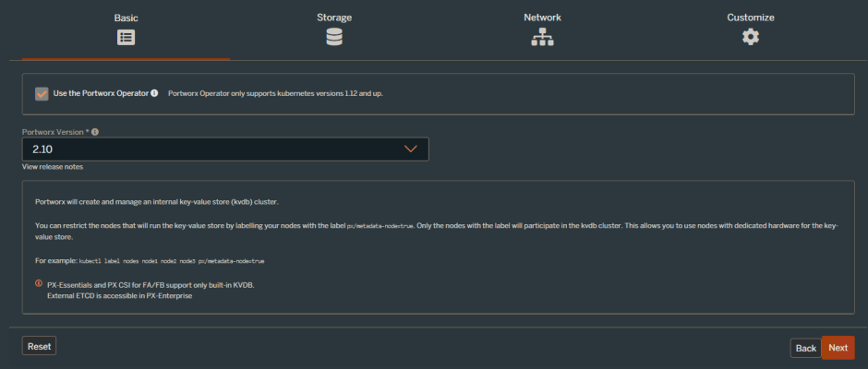Click info icon beside Portworx Operator label
Image resolution: width=868 pixels, height=369 pixels.
point(154,93)
